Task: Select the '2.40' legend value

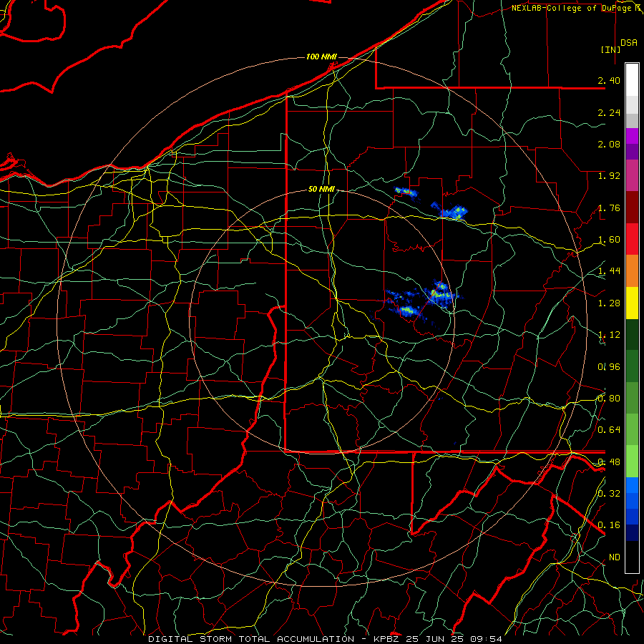Action: [609, 80]
